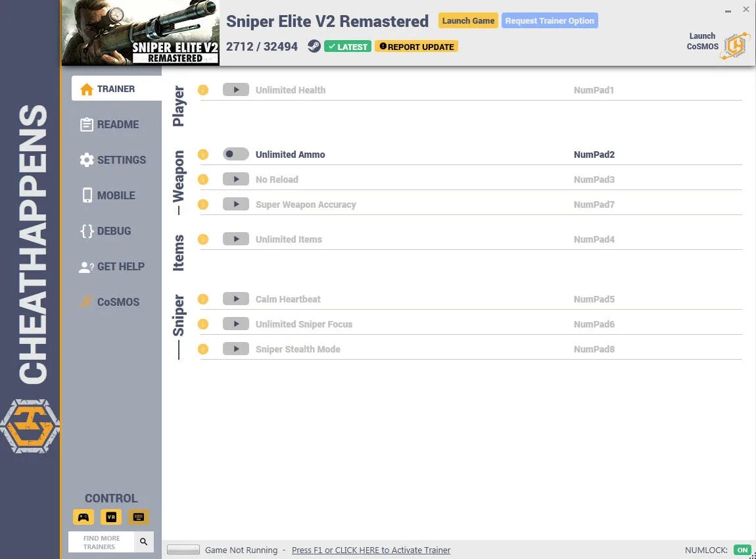Click the info icon beside Sniper Stealth Mode
The width and height of the screenshot is (756, 559).
203,349
